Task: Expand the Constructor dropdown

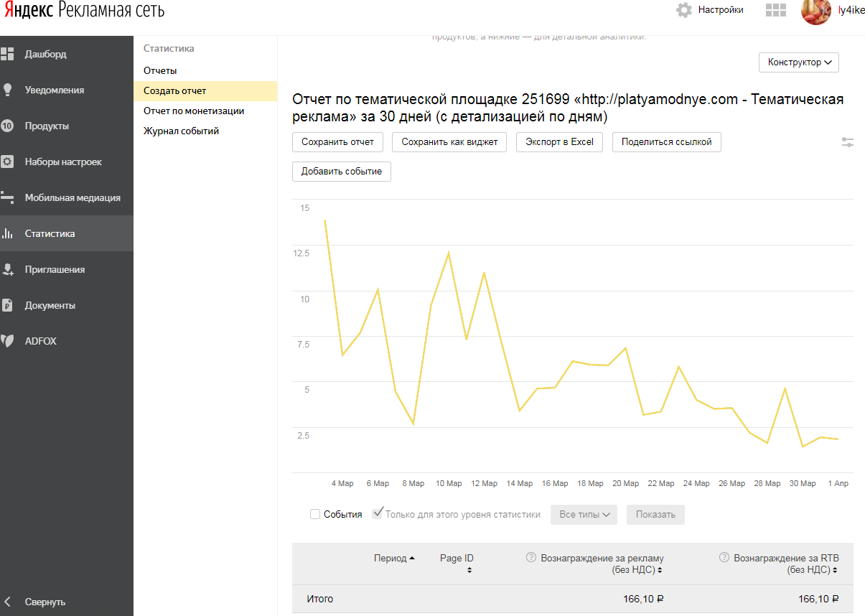Action: tap(798, 62)
